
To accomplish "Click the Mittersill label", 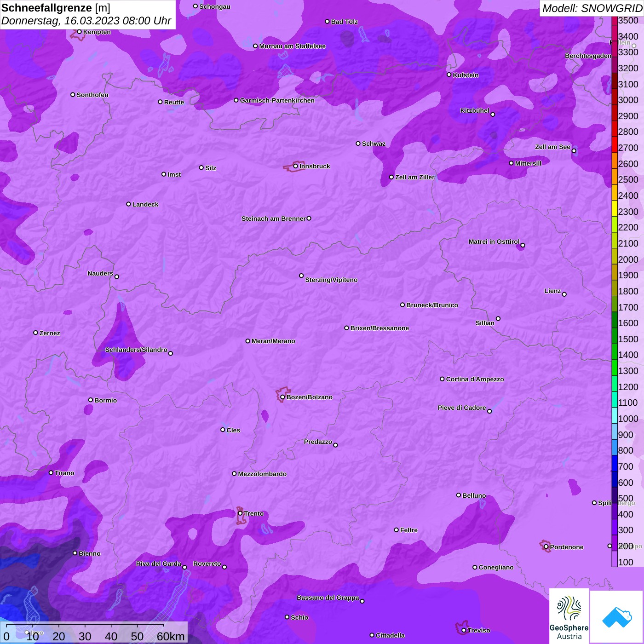I will pyautogui.click(x=528, y=163).
